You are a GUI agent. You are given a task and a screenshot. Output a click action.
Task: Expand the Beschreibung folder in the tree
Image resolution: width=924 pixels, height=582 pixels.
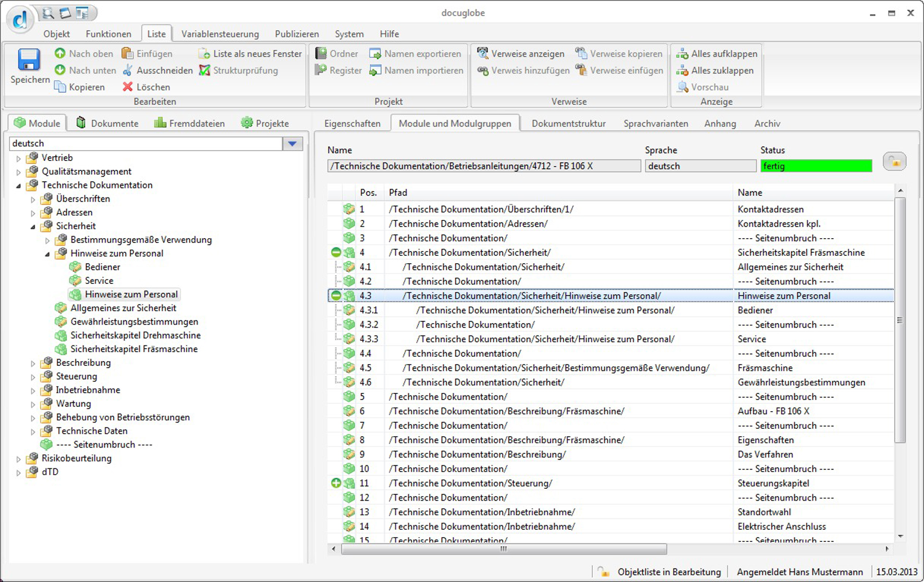tap(33, 363)
